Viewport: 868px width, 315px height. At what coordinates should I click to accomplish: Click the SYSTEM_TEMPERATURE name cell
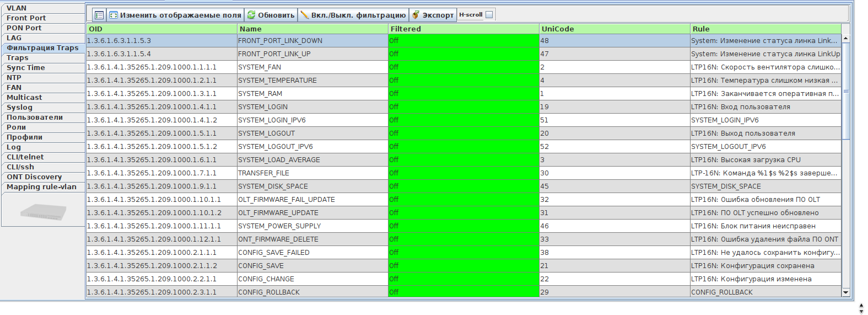pos(312,81)
